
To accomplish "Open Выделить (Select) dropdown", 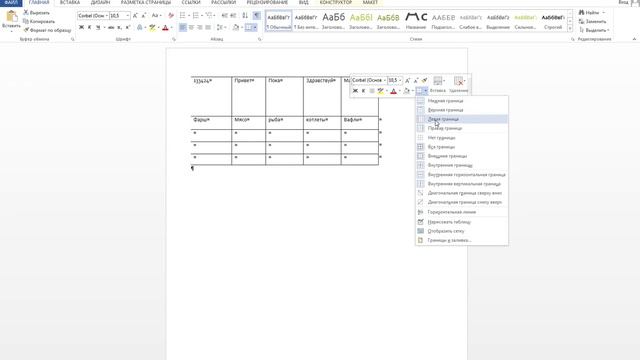I will [x=594, y=30].
